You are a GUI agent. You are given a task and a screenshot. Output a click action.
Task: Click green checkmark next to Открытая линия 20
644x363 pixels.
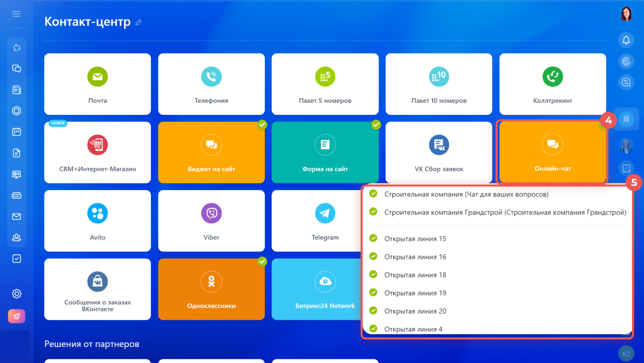(x=373, y=310)
